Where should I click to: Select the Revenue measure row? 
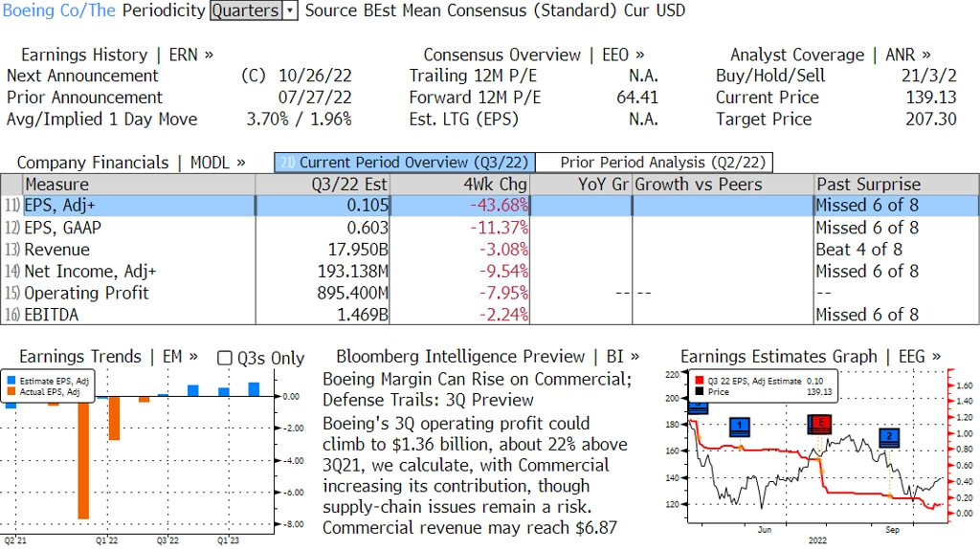tap(490, 250)
